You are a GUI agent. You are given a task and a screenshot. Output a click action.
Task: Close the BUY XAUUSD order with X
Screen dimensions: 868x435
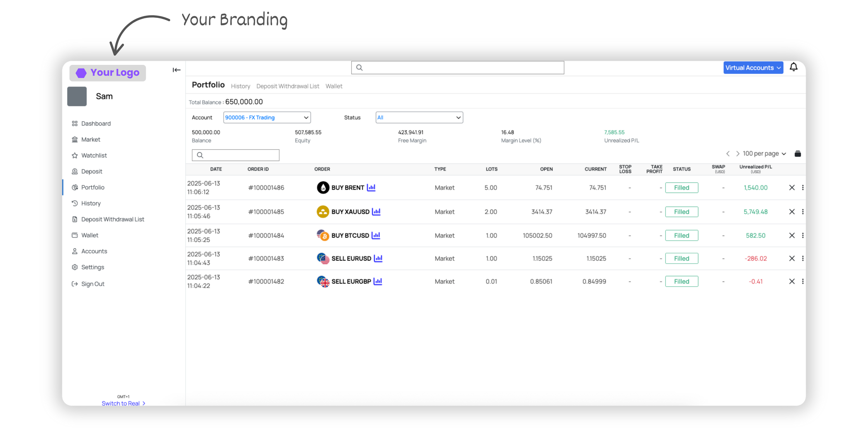pyautogui.click(x=791, y=212)
